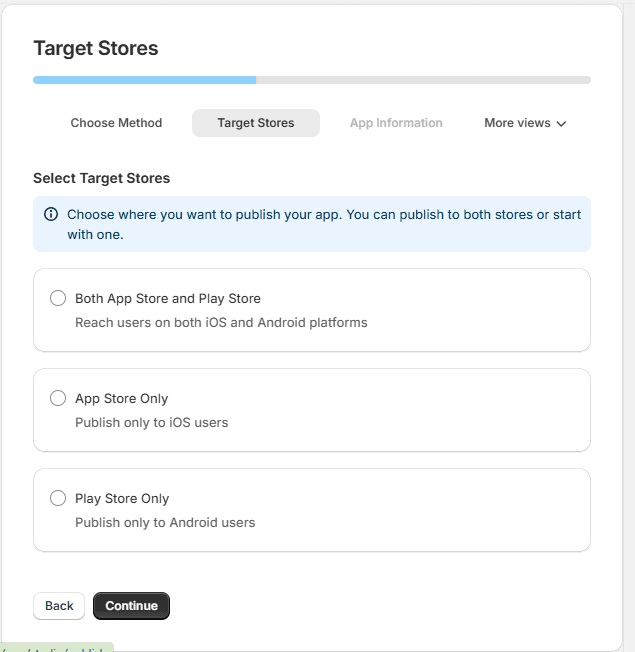This screenshot has width=635, height=652.
Task: Click the blue progress bar at top
Action: pos(145,80)
